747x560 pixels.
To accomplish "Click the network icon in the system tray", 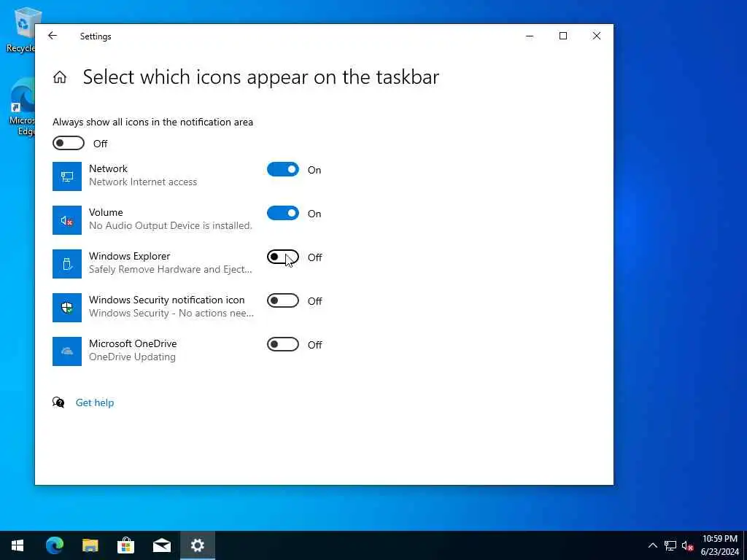I will 670,545.
